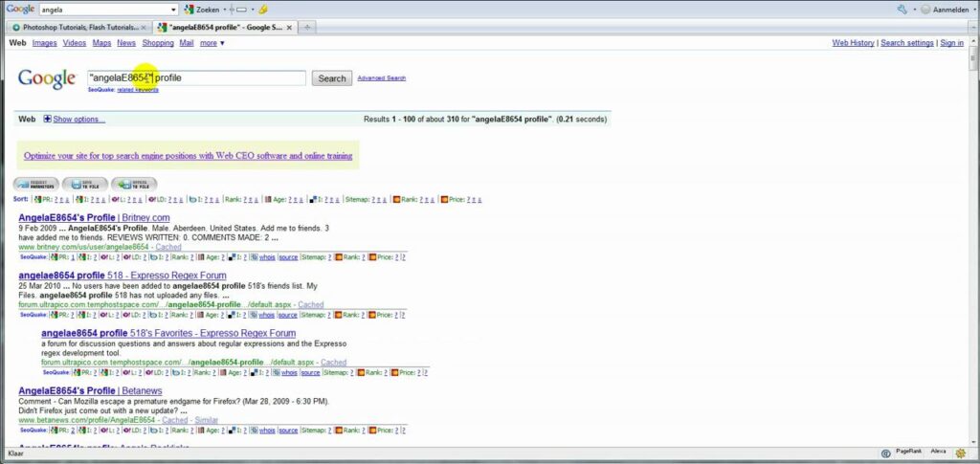
Task: Open the wrench settings icon in toolbar
Action: coord(902,10)
